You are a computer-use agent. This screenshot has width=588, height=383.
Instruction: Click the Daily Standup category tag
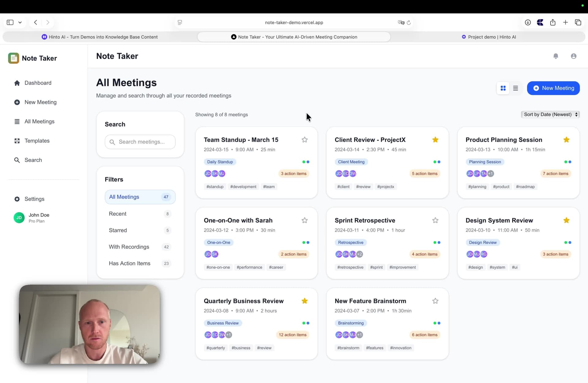pos(220,162)
